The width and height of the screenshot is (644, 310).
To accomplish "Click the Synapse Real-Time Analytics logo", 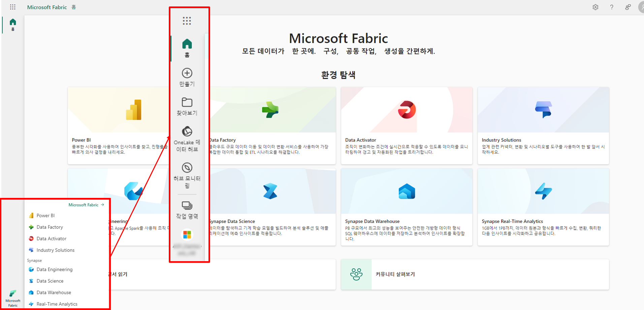I will coord(543,191).
